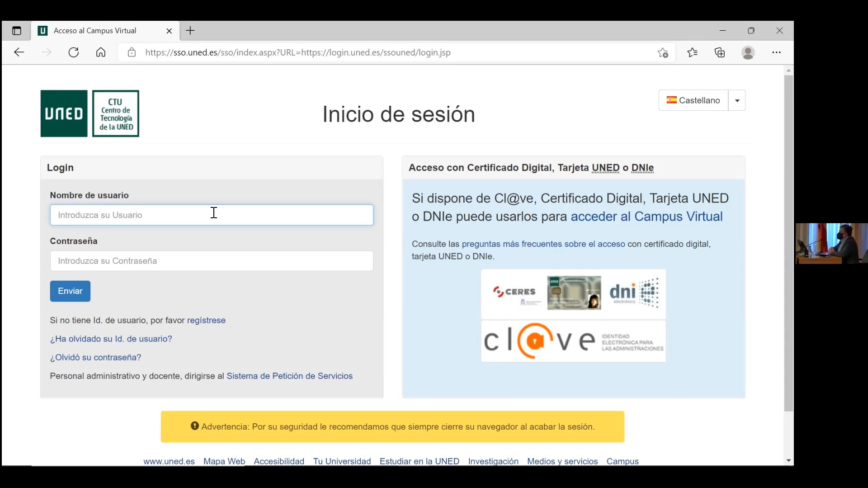
Task: Click the lock site info icon
Action: coord(132,52)
